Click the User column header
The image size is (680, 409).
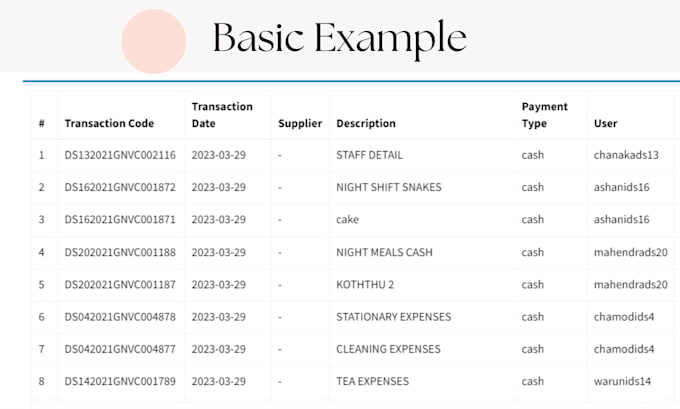pyautogui.click(x=606, y=123)
